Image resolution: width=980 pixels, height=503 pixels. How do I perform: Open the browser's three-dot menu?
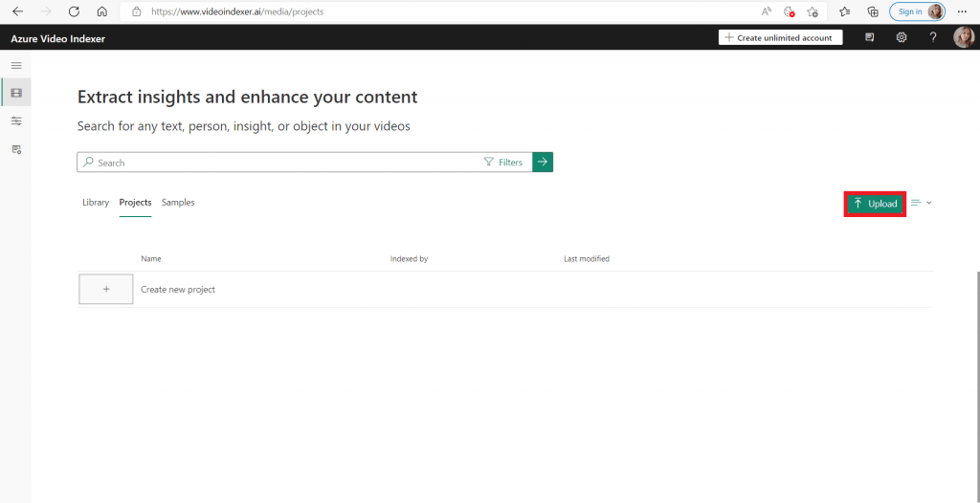click(x=962, y=11)
